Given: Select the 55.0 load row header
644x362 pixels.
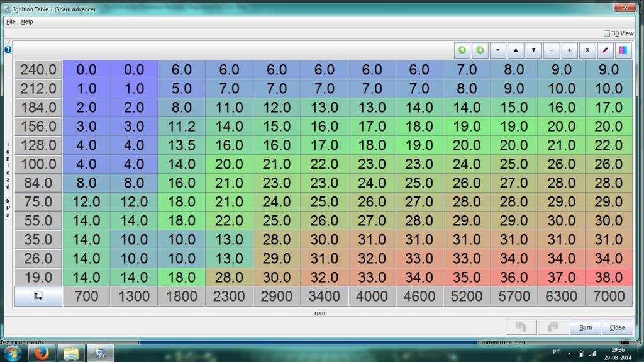Looking at the screenshot, I should (38, 221).
